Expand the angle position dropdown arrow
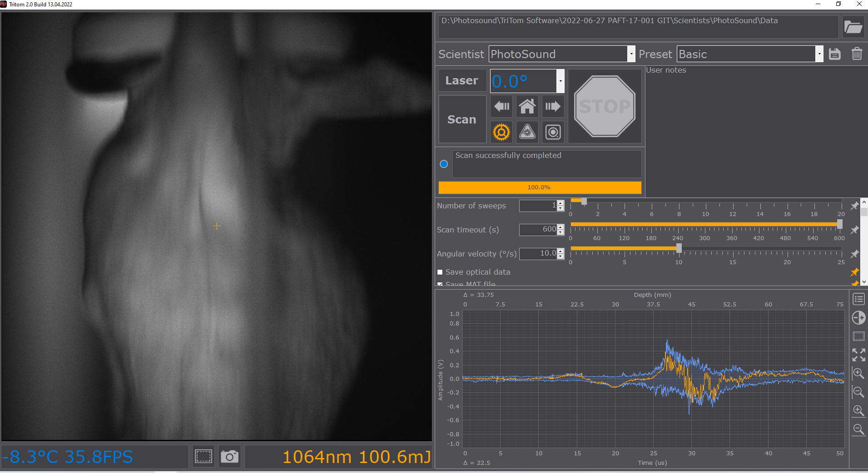 560,81
